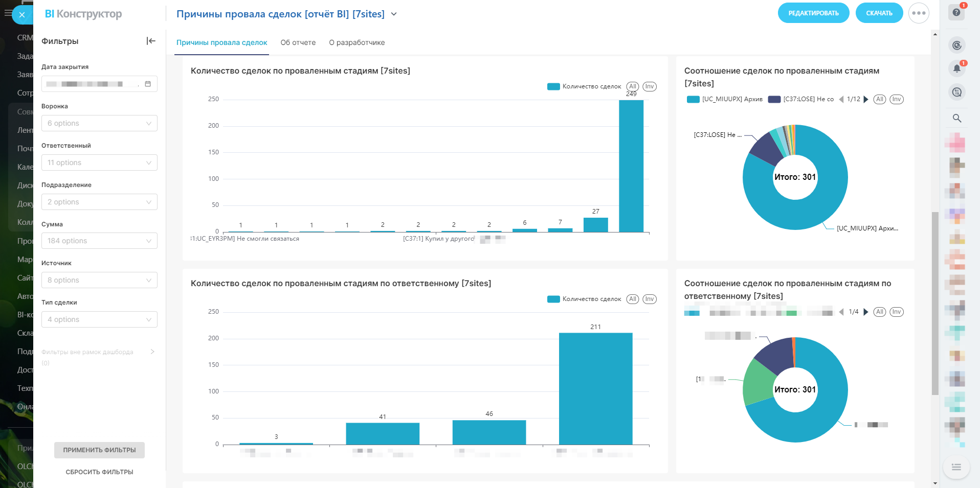Expand the Ответственный filter dropdown
The image size is (980, 488).
99,162
